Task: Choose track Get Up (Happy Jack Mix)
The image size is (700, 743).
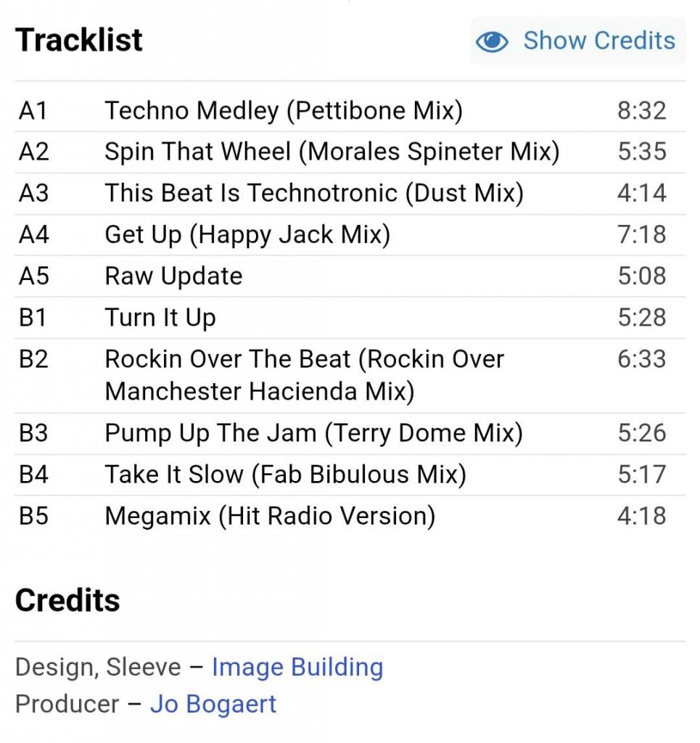Action: [247, 235]
